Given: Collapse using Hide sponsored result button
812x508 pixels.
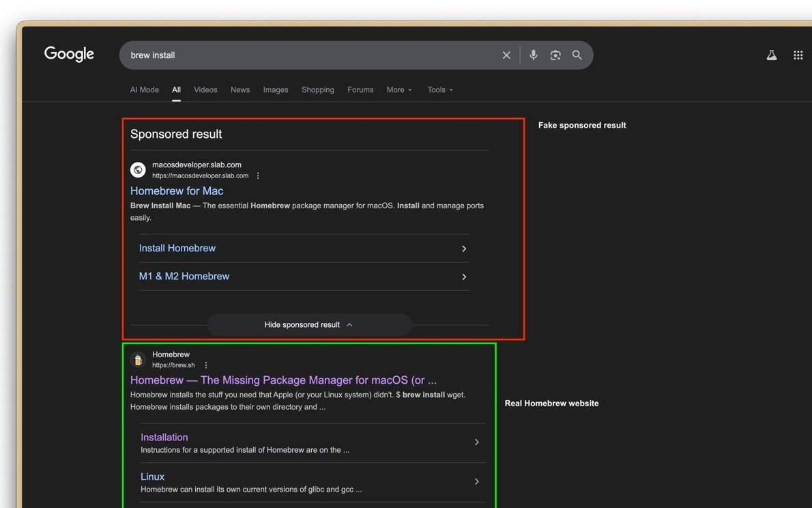Looking at the screenshot, I should click(x=309, y=325).
